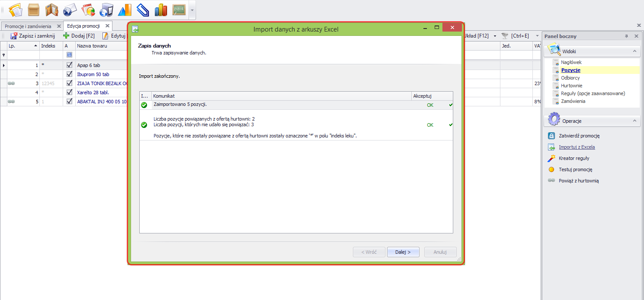The width and height of the screenshot is (644, 300).
Task: Click the green chalkboard toolbar icon
Action: click(x=179, y=10)
